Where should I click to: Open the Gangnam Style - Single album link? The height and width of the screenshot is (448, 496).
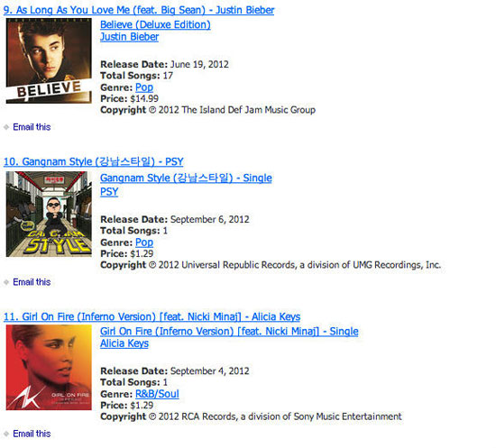pos(186,178)
